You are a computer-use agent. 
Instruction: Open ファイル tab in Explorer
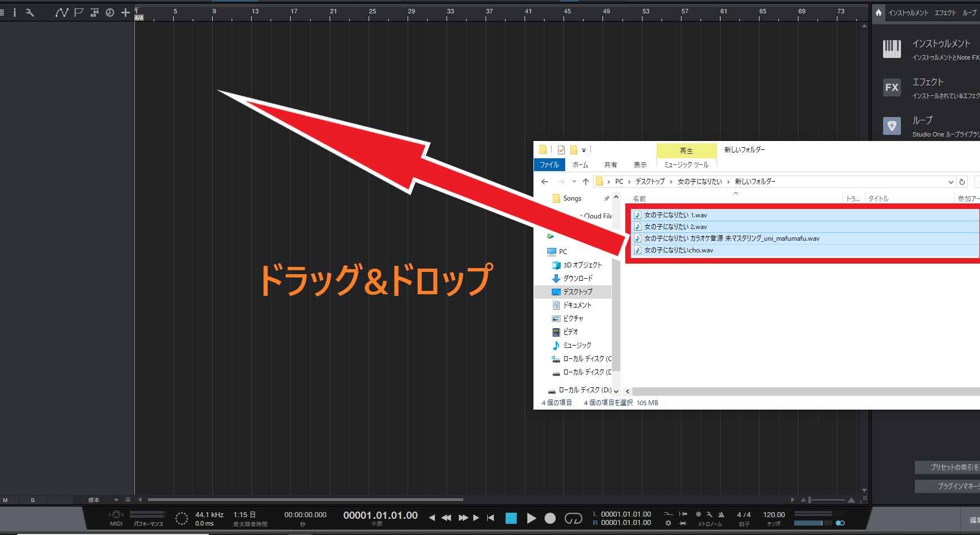(550, 165)
